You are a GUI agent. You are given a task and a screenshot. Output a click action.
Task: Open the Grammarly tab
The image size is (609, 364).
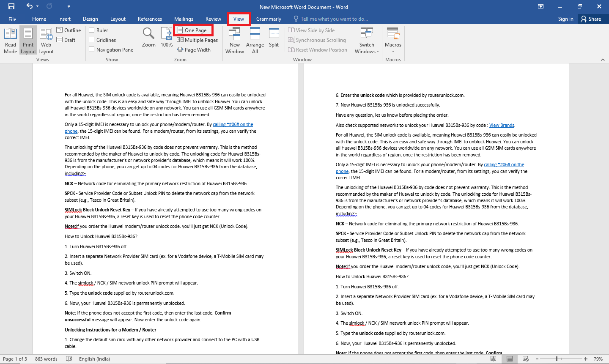point(269,19)
